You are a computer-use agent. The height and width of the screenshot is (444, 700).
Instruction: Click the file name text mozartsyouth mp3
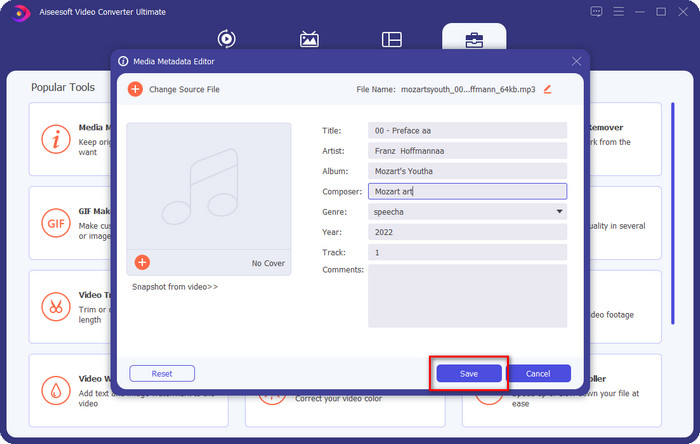[468, 89]
